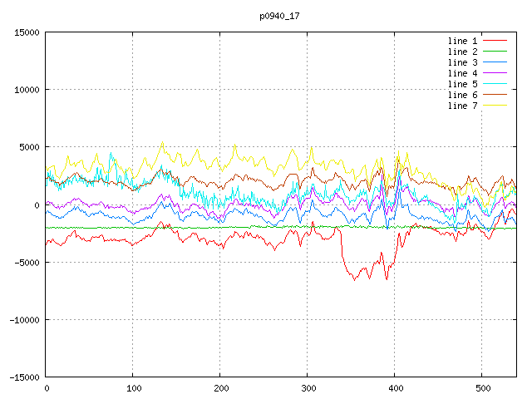This screenshot has width=532, height=399.
Task: Click the plot title p0940_17
Action: (279, 16)
